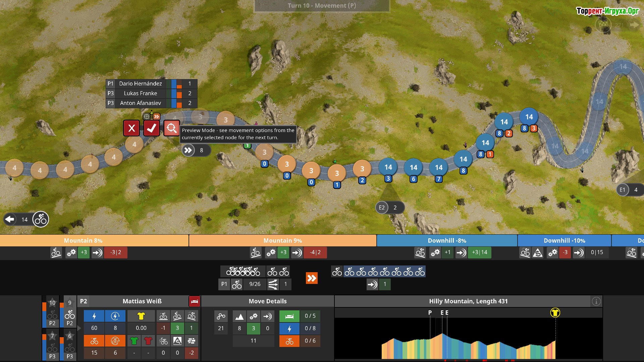Select Lukas Franke in the rider list
Screen dimensions: 644x362
click(x=140, y=93)
